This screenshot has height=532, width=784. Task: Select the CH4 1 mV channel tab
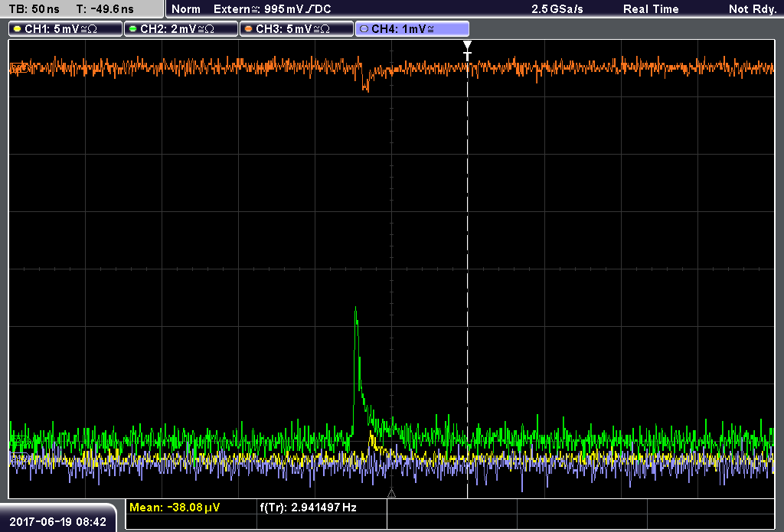click(412, 29)
